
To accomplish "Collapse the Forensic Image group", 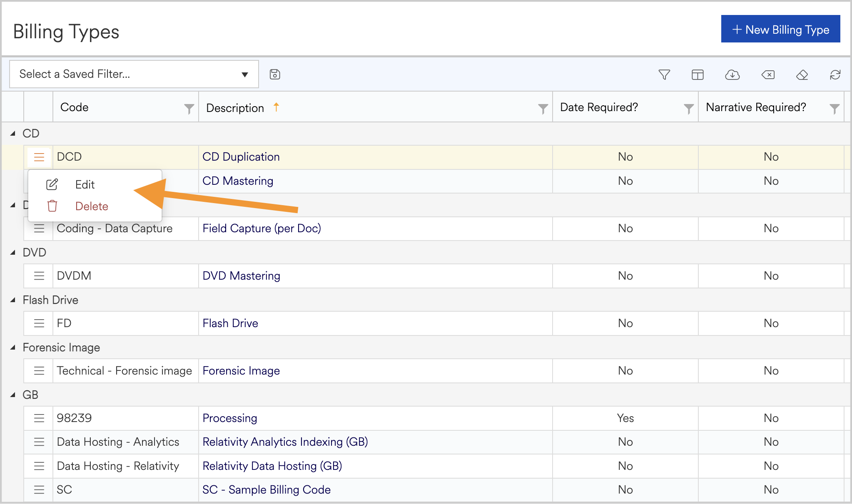I will (x=13, y=348).
